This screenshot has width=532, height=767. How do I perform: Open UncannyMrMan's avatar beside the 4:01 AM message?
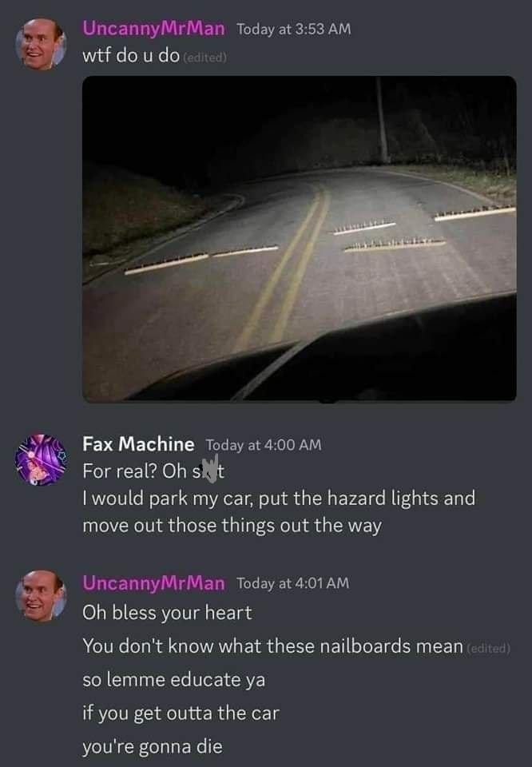point(41,595)
